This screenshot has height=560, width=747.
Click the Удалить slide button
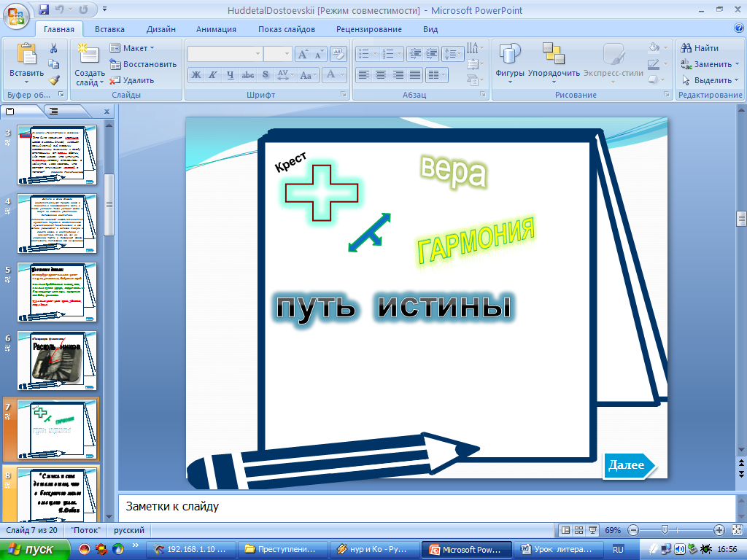coord(132,80)
